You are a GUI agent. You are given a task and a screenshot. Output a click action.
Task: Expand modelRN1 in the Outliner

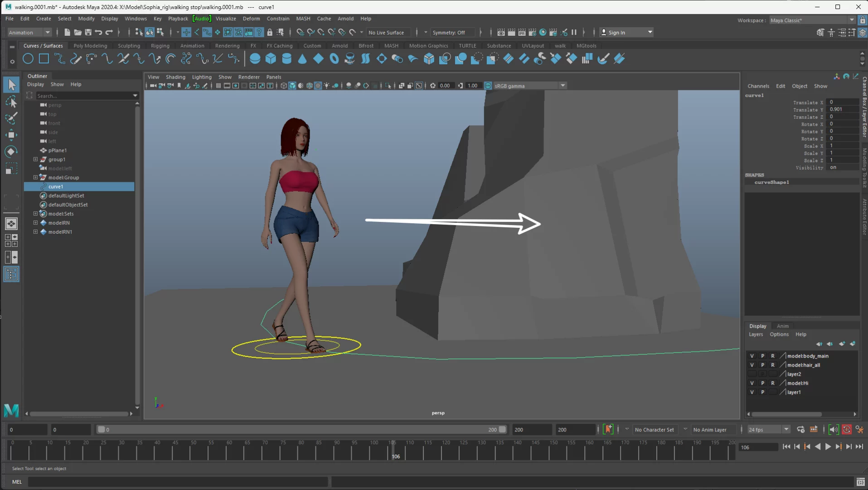[35, 232]
